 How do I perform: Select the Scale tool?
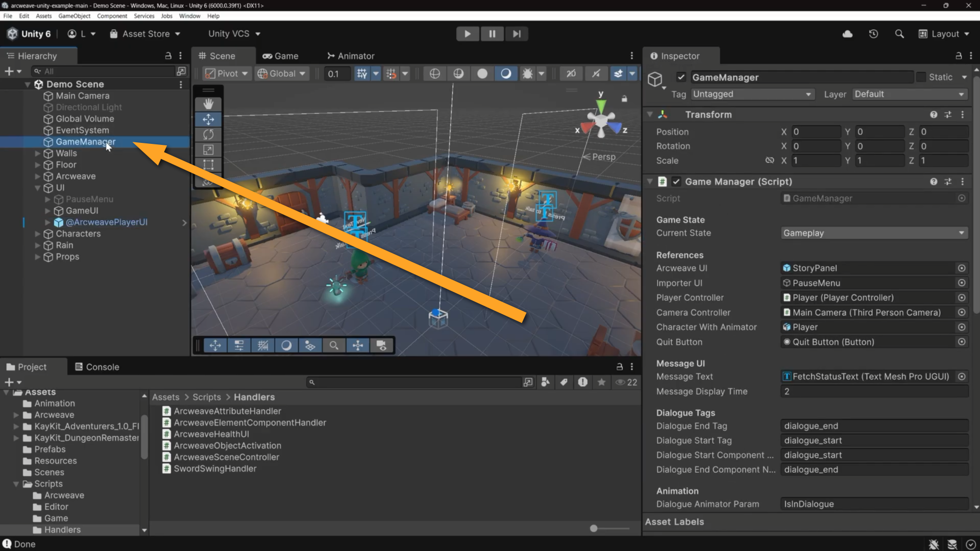208,150
